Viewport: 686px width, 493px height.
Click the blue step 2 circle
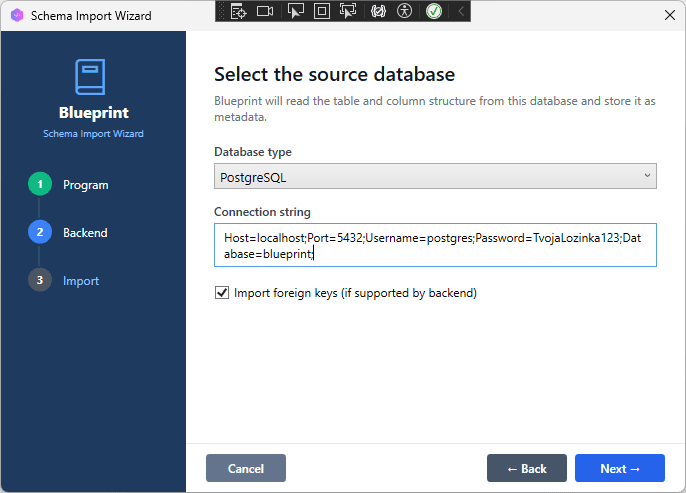[40, 232]
